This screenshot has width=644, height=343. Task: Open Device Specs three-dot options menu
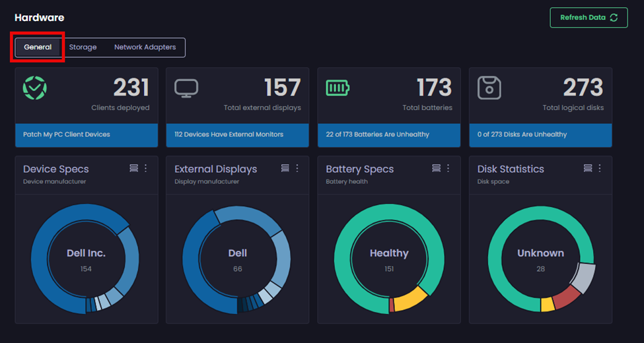point(146,168)
